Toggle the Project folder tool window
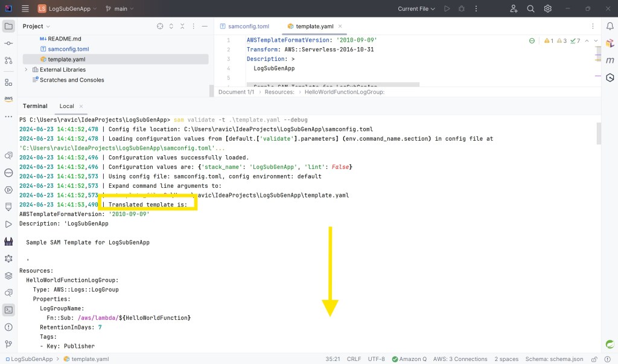The height and width of the screenshot is (364, 618). 8,27
